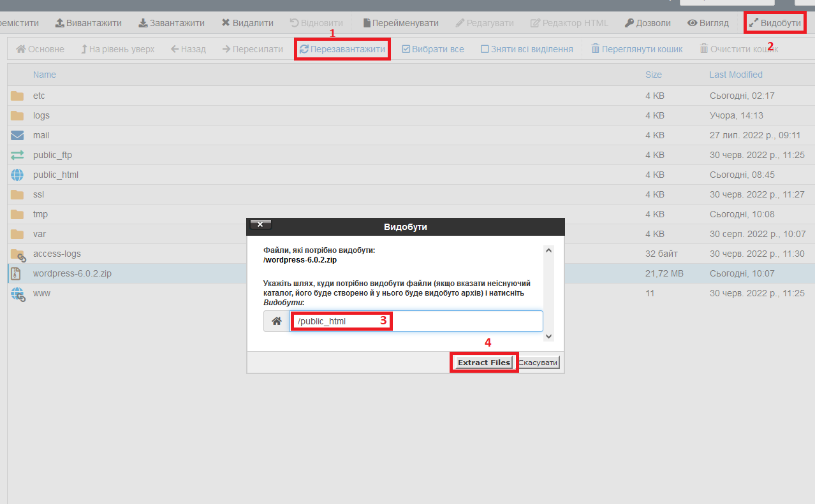Click the wordpress-6.0.2.zip archive icon

tap(17, 273)
